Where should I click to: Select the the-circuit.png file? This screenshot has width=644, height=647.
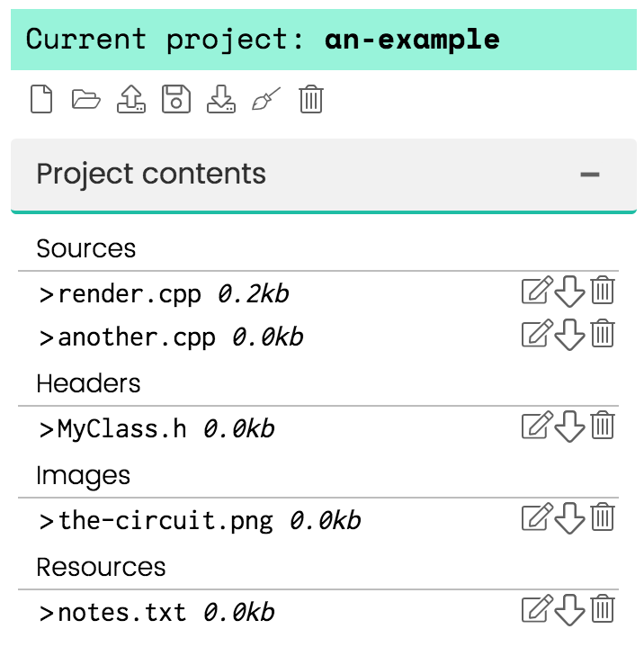165,521
